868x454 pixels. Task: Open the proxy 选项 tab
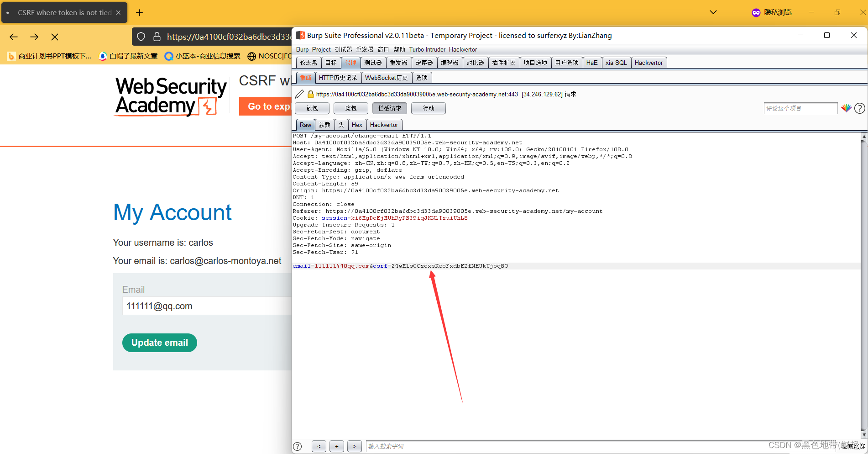tap(422, 78)
